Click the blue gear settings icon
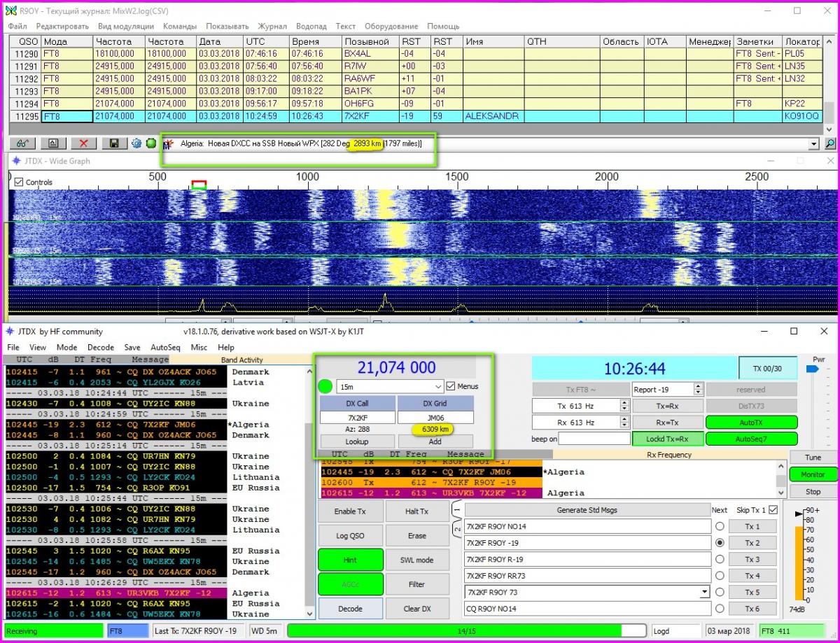Image resolution: width=840 pixels, height=643 pixels. tap(137, 143)
